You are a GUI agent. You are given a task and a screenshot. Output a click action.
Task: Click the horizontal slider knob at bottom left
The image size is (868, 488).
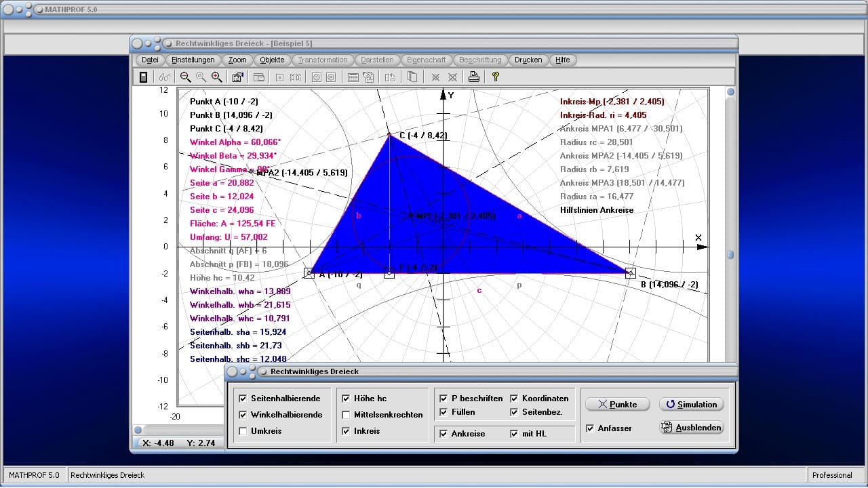click(138, 430)
